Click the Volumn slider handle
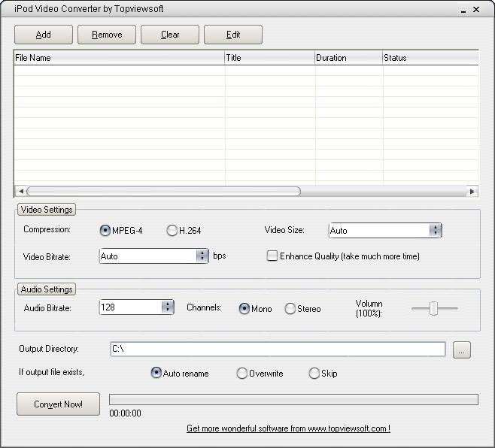495x448 pixels. 434,308
